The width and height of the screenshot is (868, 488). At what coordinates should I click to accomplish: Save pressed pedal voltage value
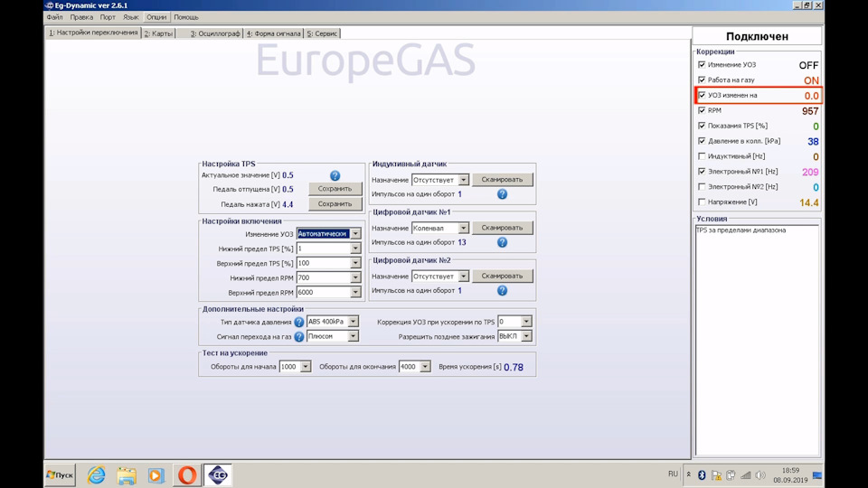[x=335, y=203]
